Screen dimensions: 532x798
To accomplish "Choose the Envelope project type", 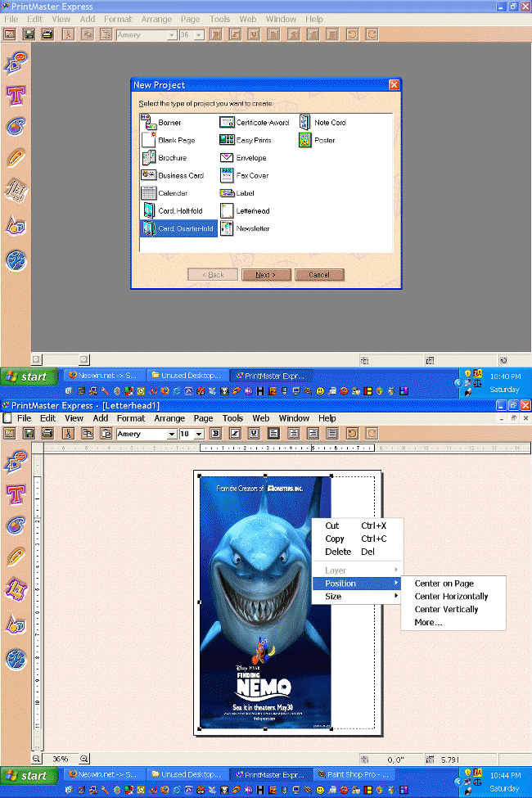I will click(243, 158).
